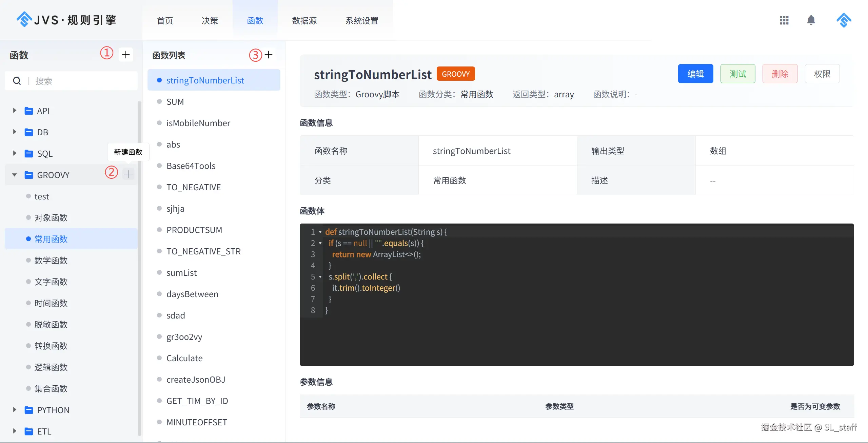Select the 常用函数 category
Viewport: 868px width, 443px height.
[x=71, y=239]
